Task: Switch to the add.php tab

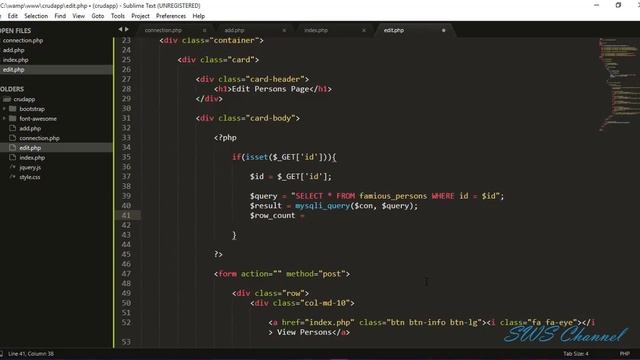Action: [x=234, y=30]
